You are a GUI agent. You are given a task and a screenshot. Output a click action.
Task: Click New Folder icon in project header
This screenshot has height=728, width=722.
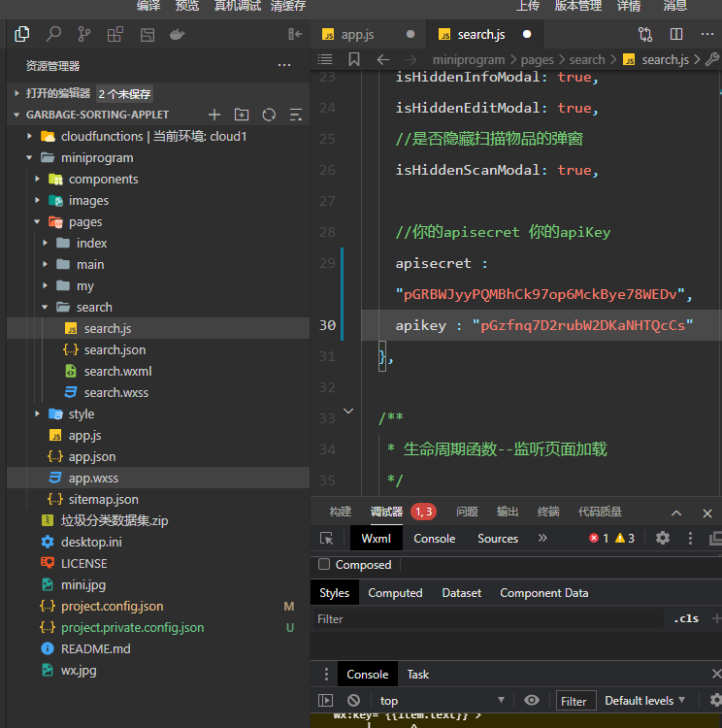[242, 115]
